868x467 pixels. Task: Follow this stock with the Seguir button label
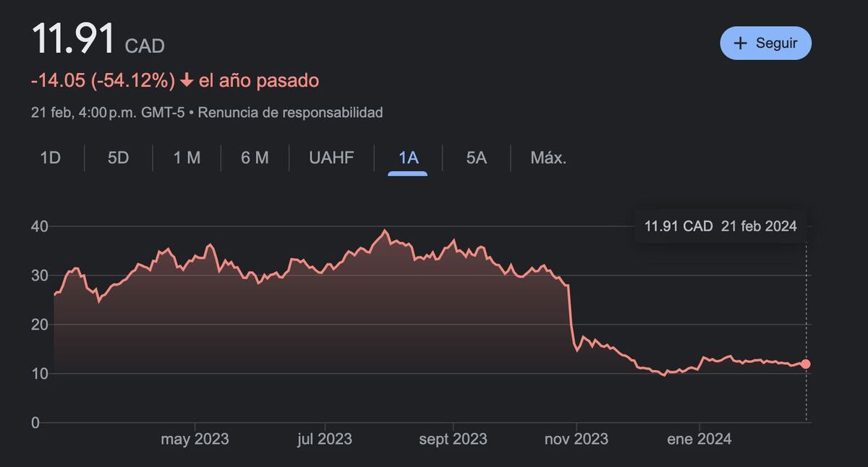(x=776, y=43)
